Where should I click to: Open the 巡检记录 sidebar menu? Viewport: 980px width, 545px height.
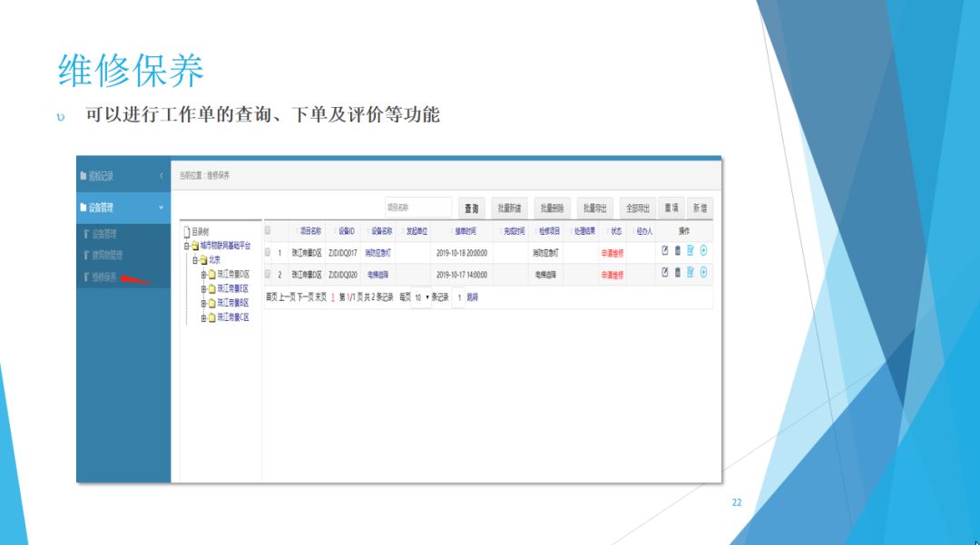[x=123, y=176]
